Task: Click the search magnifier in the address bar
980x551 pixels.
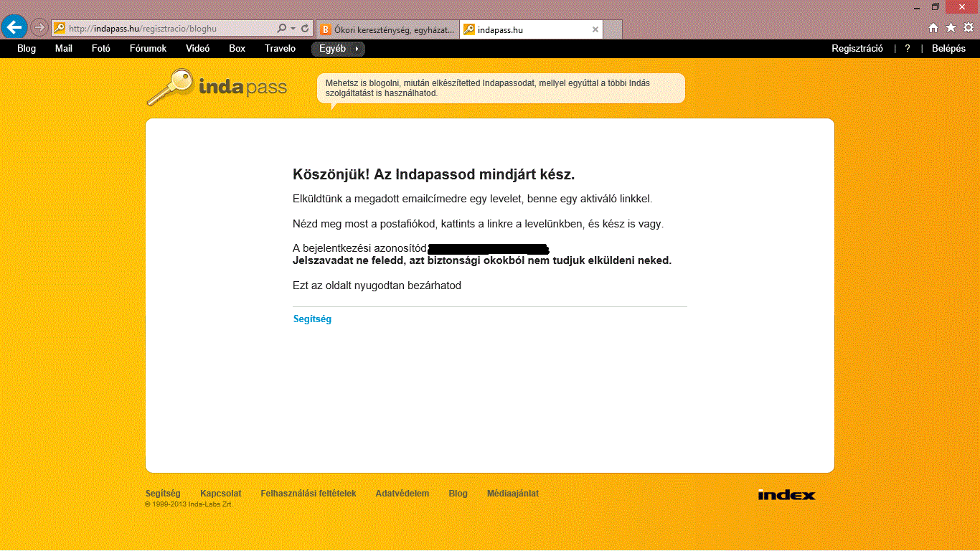Action: coord(282,29)
